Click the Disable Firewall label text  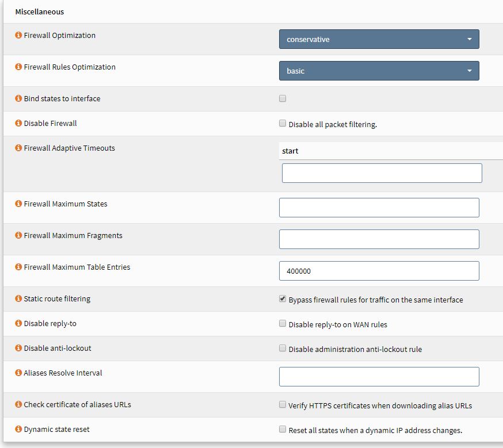click(x=51, y=124)
